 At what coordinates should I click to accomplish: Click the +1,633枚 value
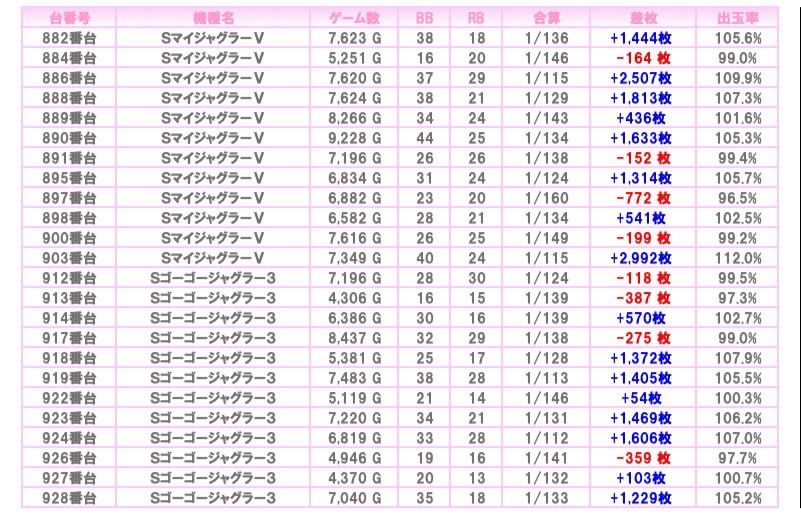click(x=641, y=138)
